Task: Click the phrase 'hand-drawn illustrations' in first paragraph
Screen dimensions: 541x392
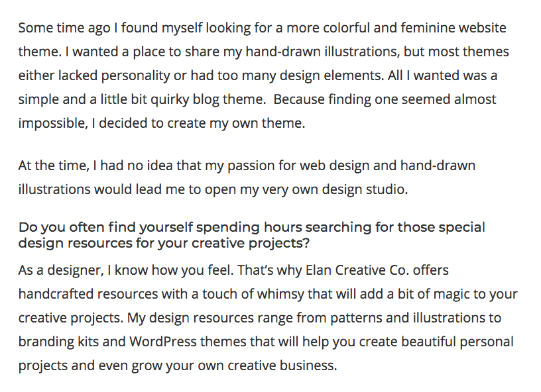Action: tap(322, 52)
